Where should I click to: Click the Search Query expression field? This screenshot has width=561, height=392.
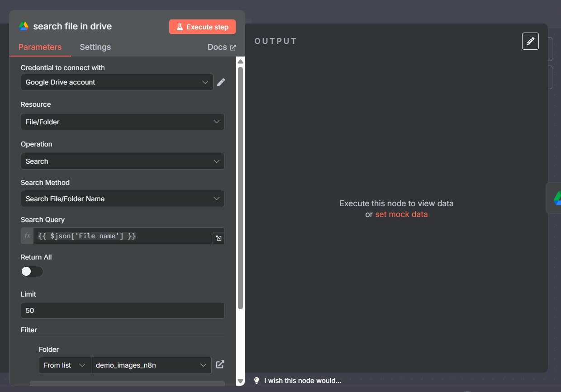click(x=123, y=236)
